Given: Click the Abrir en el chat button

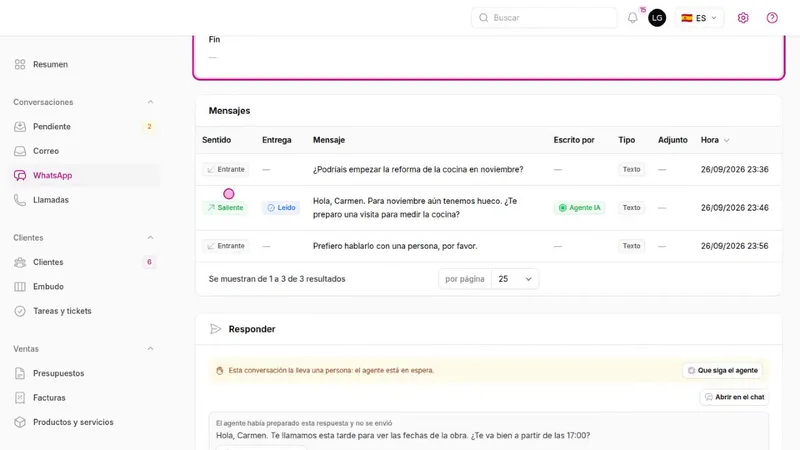Looking at the screenshot, I should coord(735,397).
